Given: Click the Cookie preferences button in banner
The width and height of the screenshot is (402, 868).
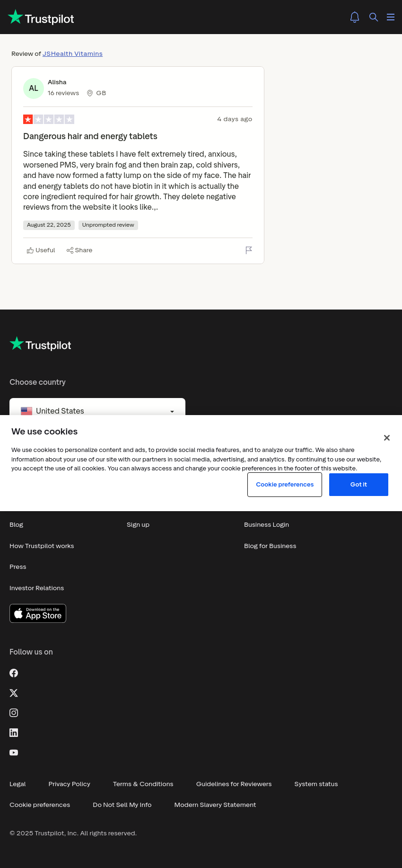Looking at the screenshot, I should (x=285, y=485).
